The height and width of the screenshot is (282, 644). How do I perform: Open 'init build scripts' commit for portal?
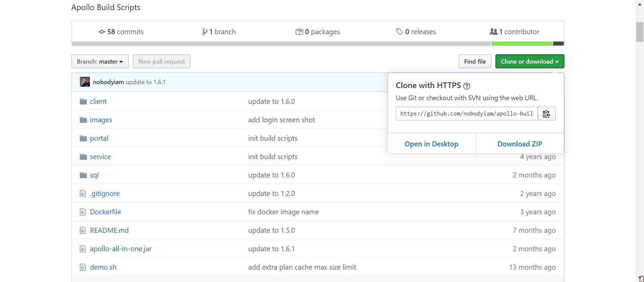click(x=273, y=138)
